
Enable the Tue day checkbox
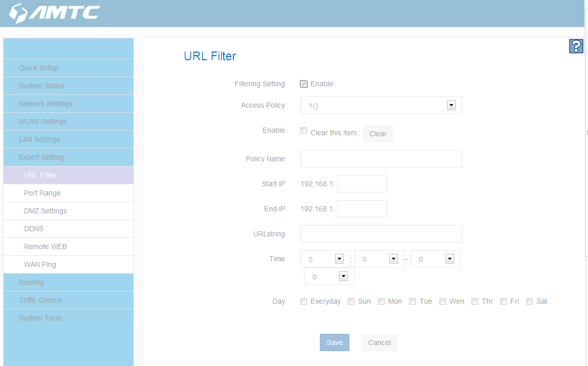pos(412,302)
